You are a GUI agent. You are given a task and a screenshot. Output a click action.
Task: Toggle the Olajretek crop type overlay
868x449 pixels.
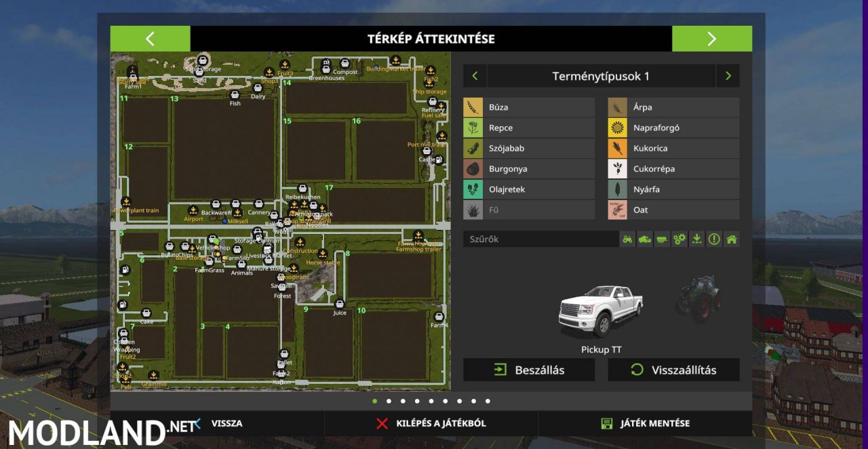[x=529, y=189]
